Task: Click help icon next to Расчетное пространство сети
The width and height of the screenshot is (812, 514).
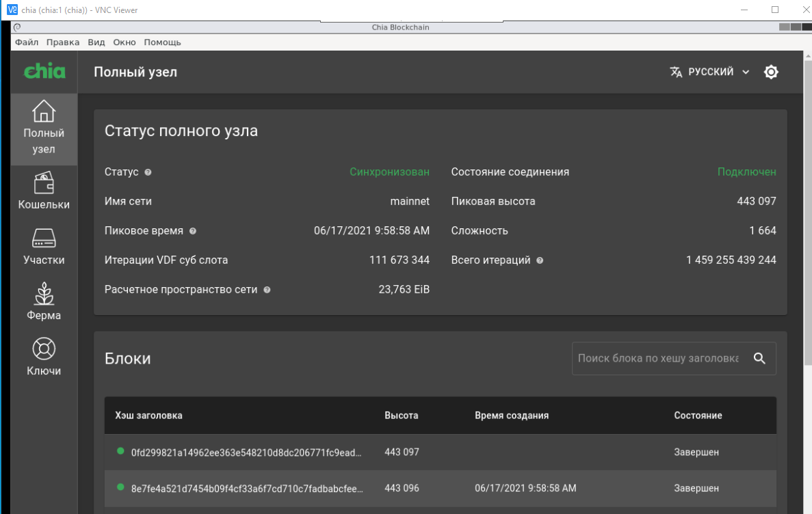Action: [267, 290]
